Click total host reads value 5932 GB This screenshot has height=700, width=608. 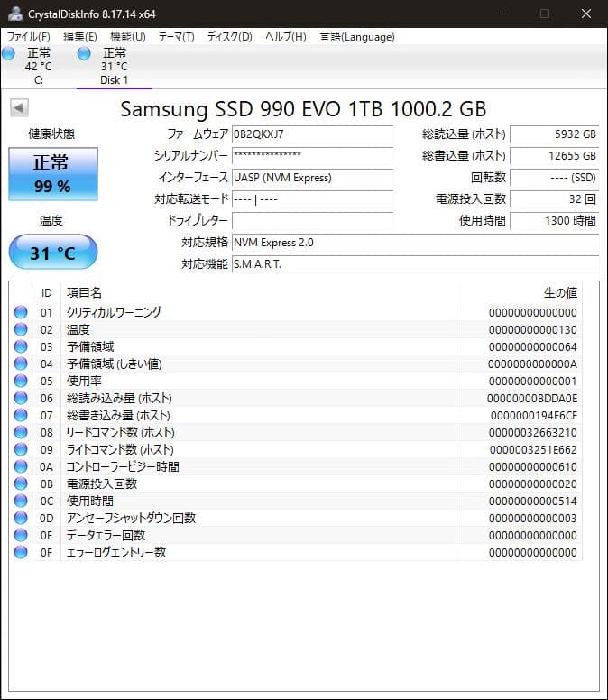tap(555, 134)
